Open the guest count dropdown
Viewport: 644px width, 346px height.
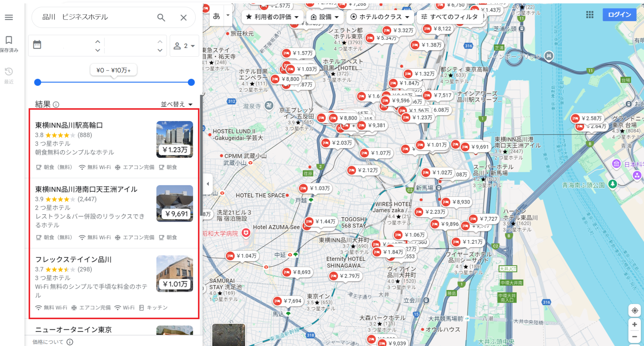click(x=184, y=46)
